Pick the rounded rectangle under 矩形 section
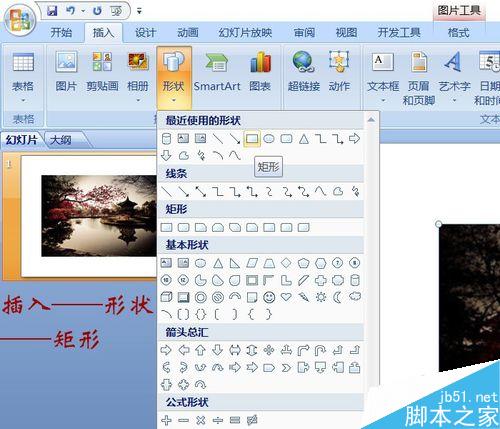This screenshot has width=500, height=429. (184, 228)
